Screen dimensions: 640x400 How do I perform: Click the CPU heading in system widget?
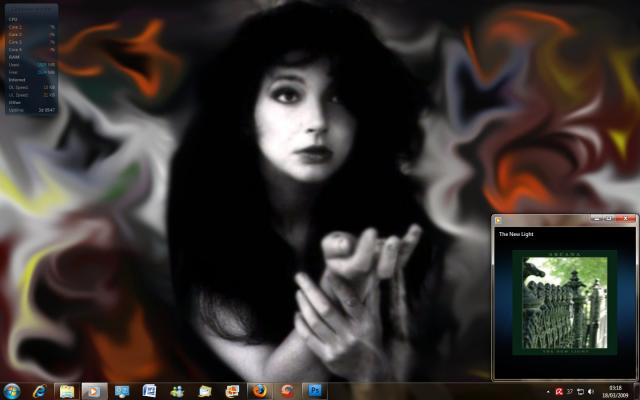(x=13, y=20)
